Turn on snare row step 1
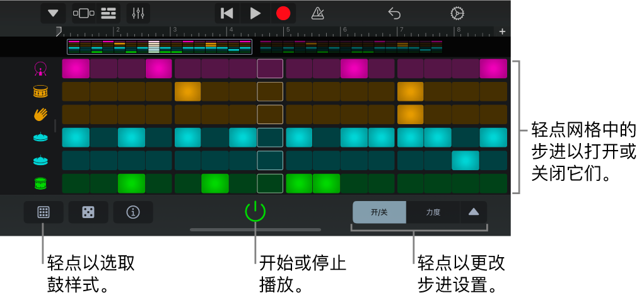The height and width of the screenshot is (300, 644). click(x=76, y=91)
